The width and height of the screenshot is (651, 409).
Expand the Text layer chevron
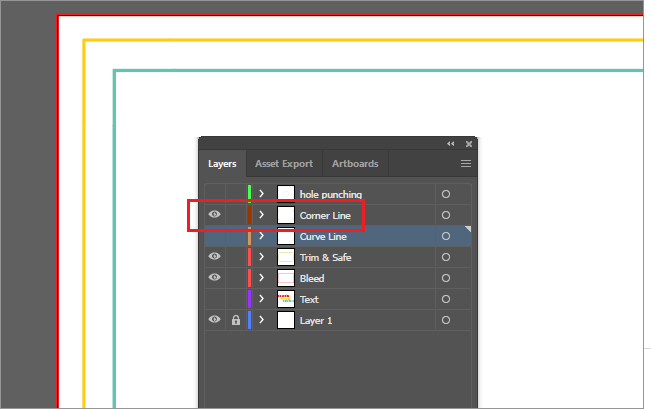(261, 299)
